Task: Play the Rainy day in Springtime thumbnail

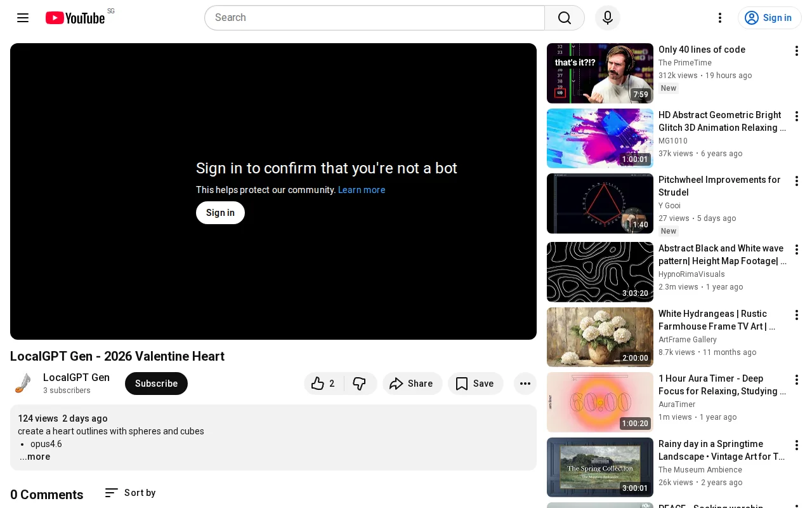Action: point(600,467)
